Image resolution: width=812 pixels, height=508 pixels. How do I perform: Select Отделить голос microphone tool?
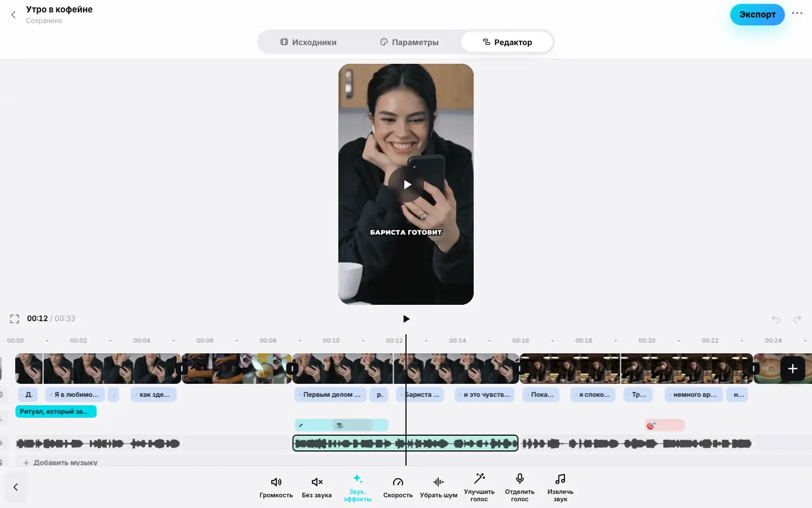click(520, 488)
